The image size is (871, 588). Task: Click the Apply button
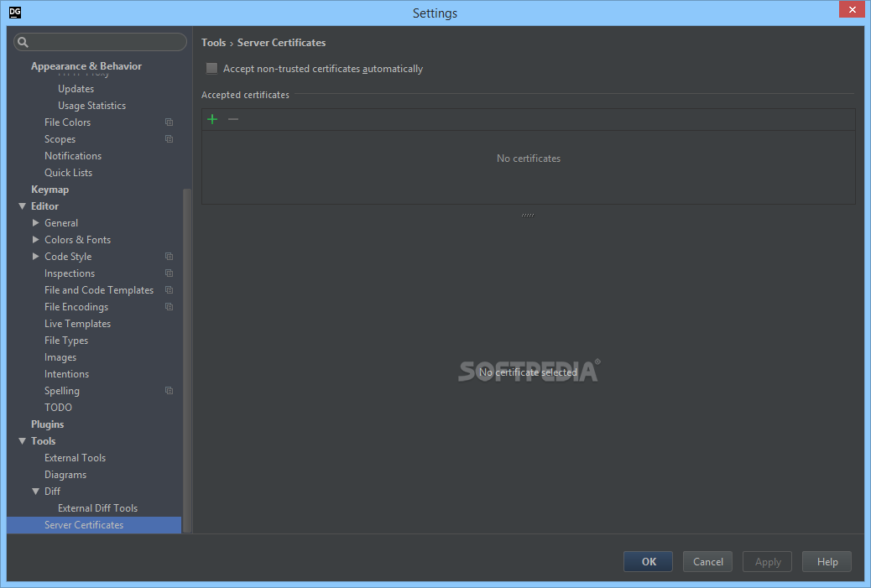pyautogui.click(x=768, y=562)
